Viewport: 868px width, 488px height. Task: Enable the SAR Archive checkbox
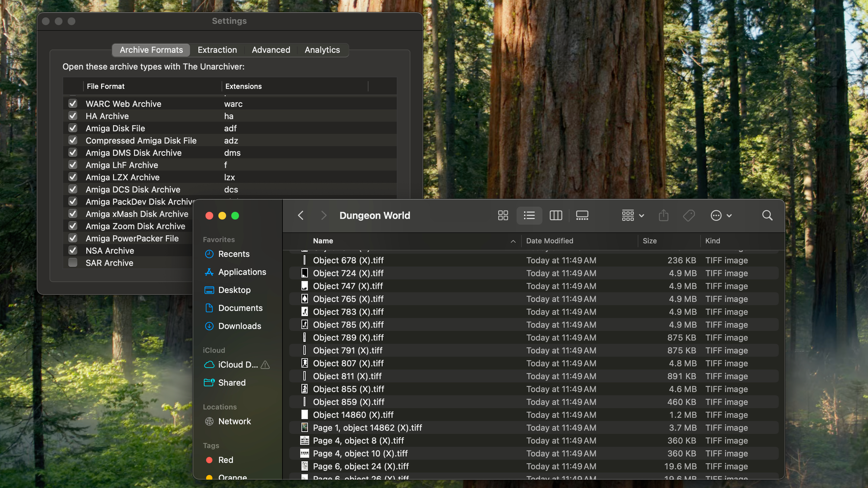73,263
